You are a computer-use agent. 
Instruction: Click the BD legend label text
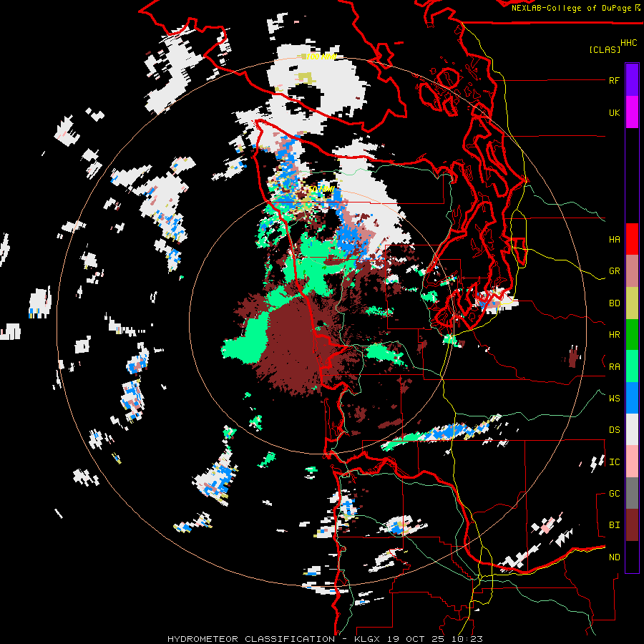pos(614,303)
